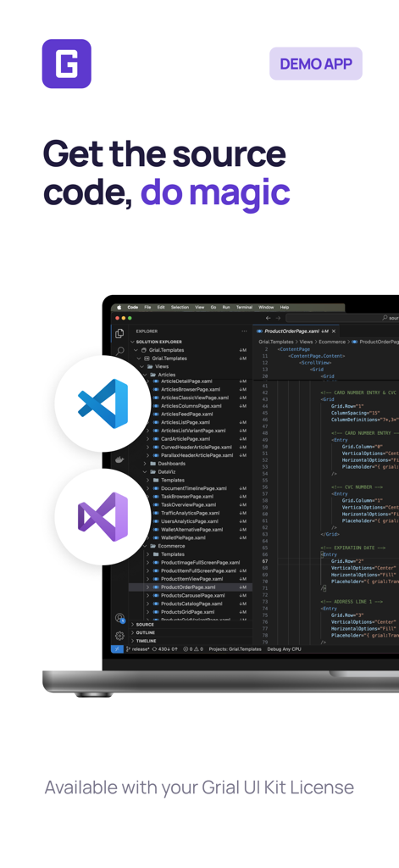Viewport: 399px width, 868px height.
Task: Open the Go menu
Action: [x=213, y=307]
